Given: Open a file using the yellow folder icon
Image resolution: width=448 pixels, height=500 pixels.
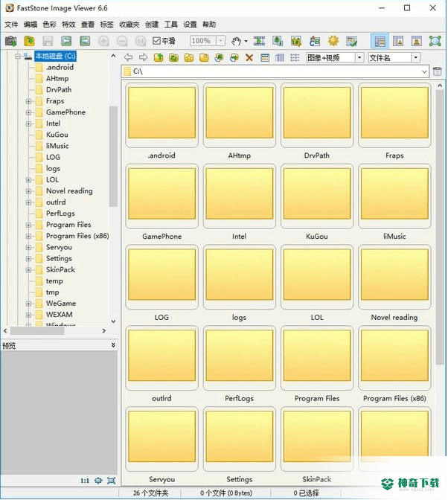Looking at the screenshot, I should 29,41.
